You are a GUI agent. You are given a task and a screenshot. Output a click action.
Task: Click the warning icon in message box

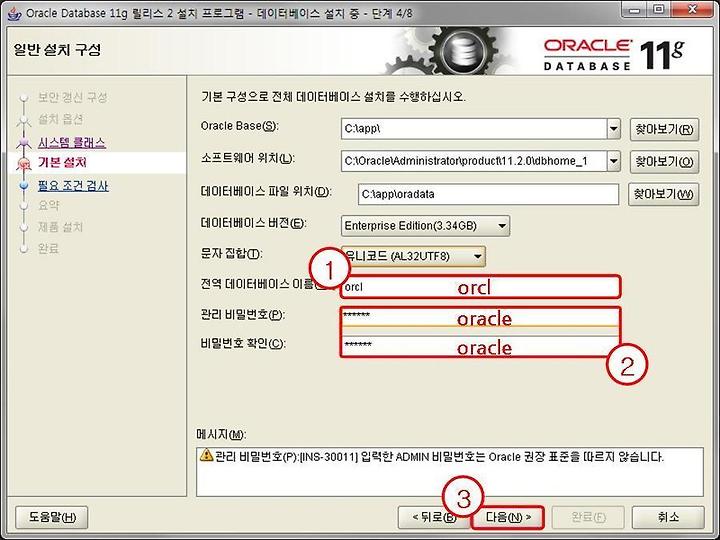(207, 455)
